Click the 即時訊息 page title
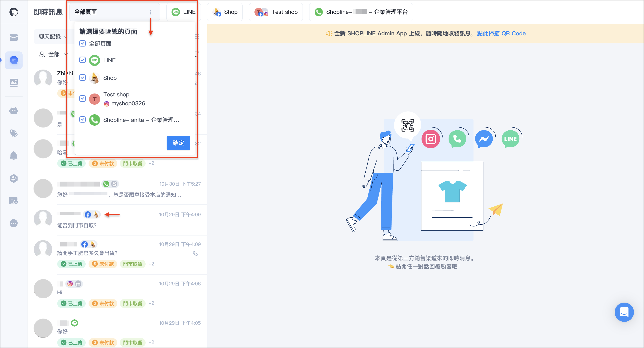This screenshot has height=348, width=644. click(x=48, y=12)
